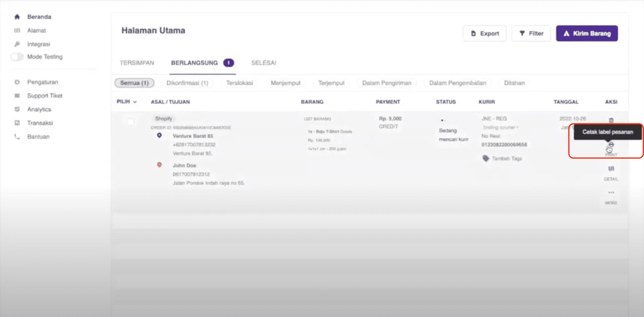Switch to the Tersimpan tab
The width and height of the screenshot is (644, 317).
137,63
